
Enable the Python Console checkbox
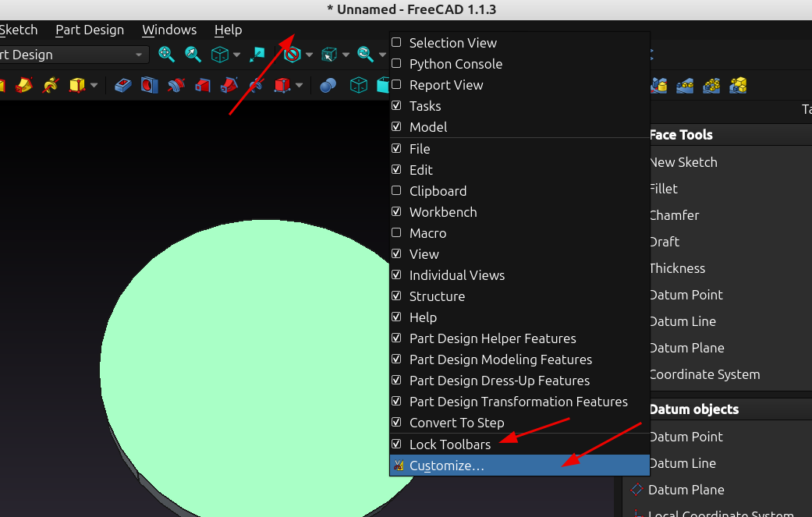[397, 64]
